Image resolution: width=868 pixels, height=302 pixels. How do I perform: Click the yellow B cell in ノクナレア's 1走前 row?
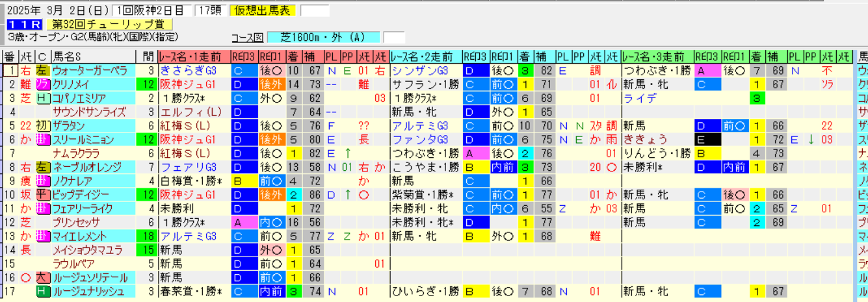244,181
